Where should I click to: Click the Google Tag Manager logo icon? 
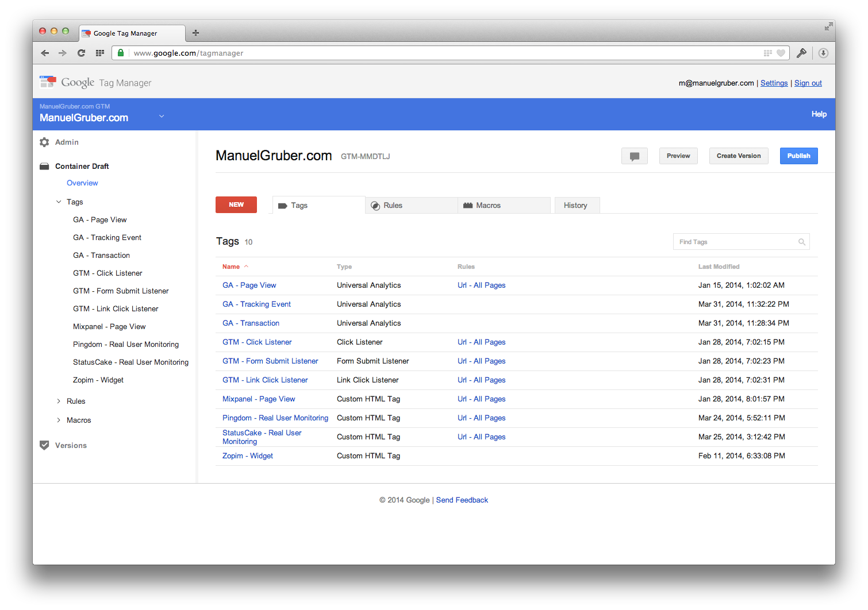(x=48, y=82)
